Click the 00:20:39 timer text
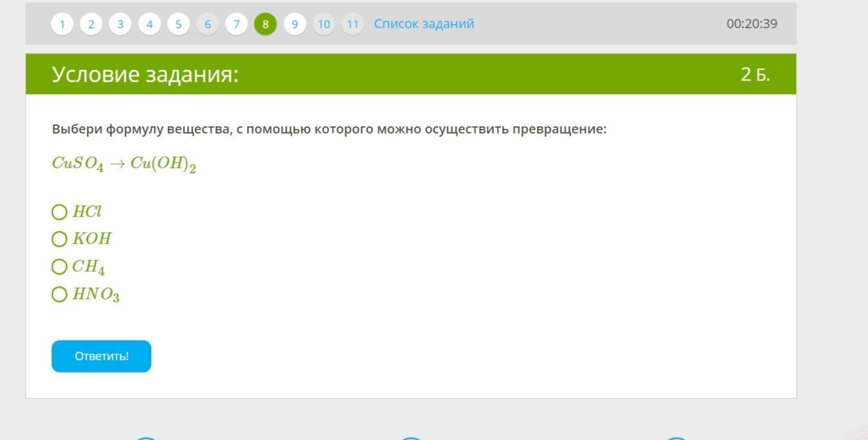This screenshot has width=868, height=440. point(752,24)
